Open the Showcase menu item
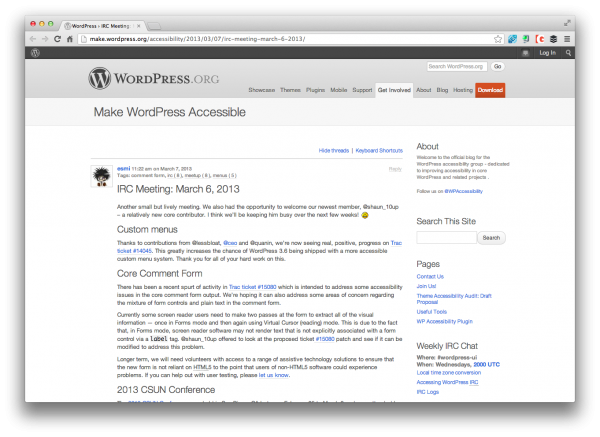This screenshot has height=437, width=600. point(262,90)
